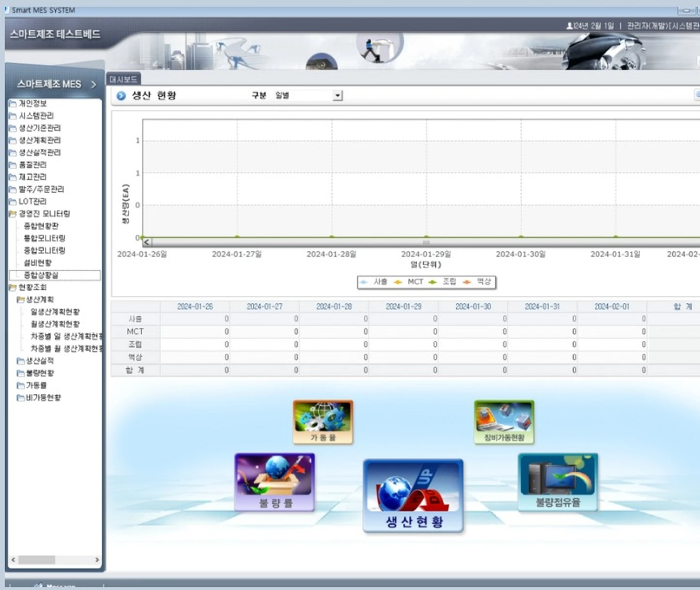700x590 pixels.
Task: Collapse the 생산계획 subfolder under 현황조회
Action: 20,300
